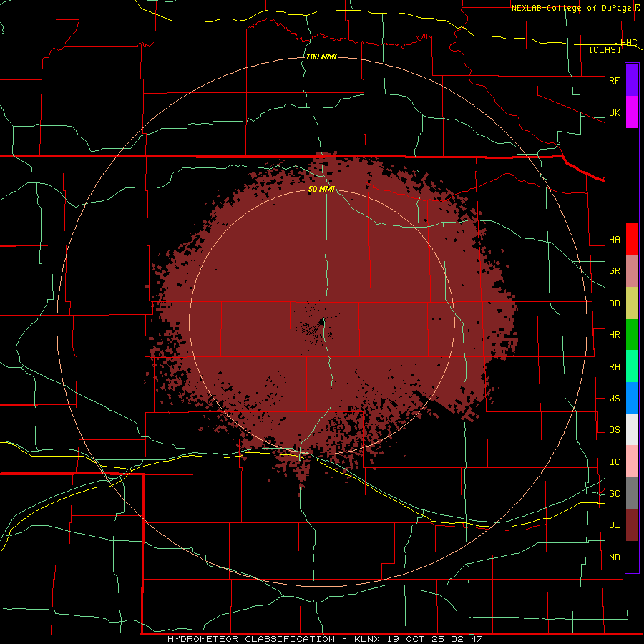Click the GR label in the legend

tap(614, 271)
